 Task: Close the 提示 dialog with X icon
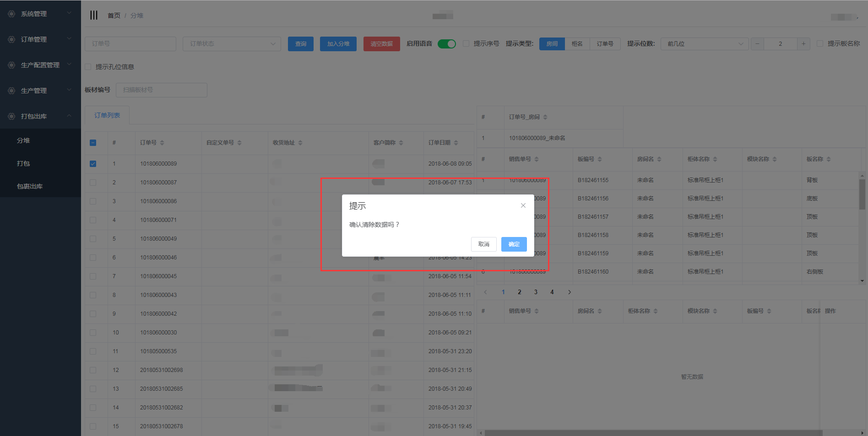523,205
